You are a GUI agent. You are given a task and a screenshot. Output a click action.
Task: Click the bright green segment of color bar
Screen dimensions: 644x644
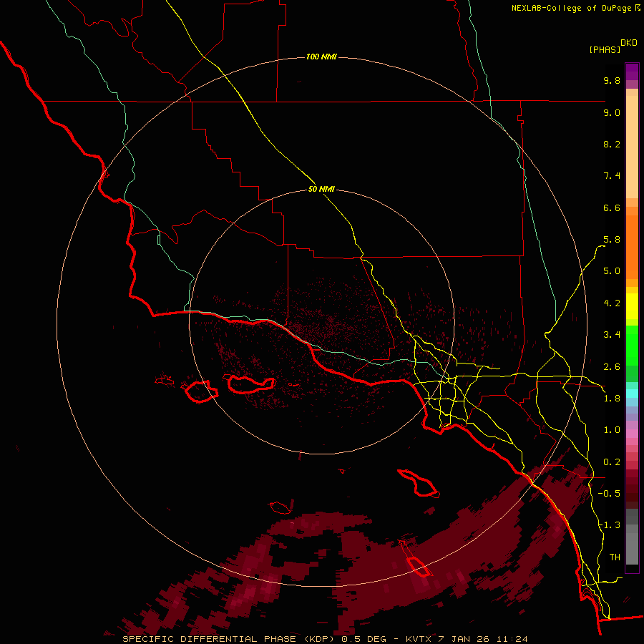coord(632,345)
